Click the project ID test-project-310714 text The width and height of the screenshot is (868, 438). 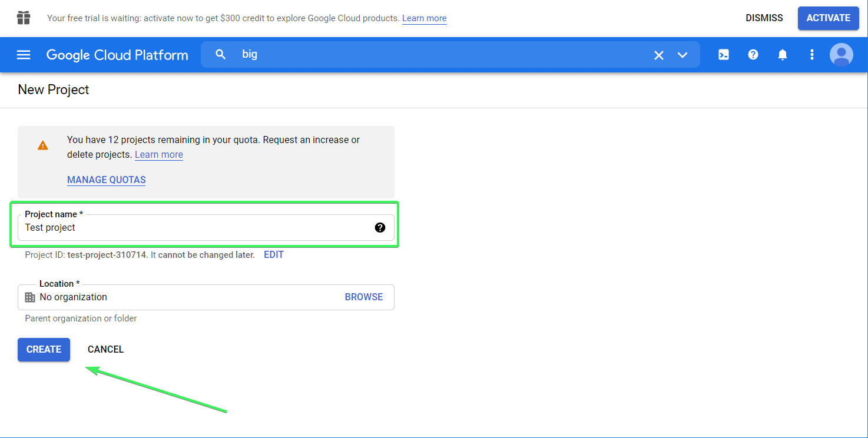point(108,255)
